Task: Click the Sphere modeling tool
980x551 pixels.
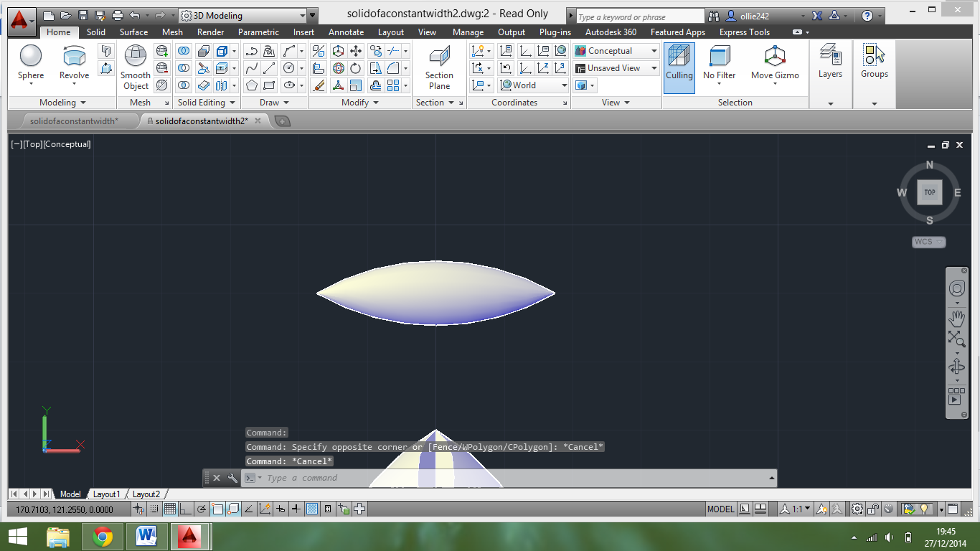Action: pyautogui.click(x=31, y=62)
